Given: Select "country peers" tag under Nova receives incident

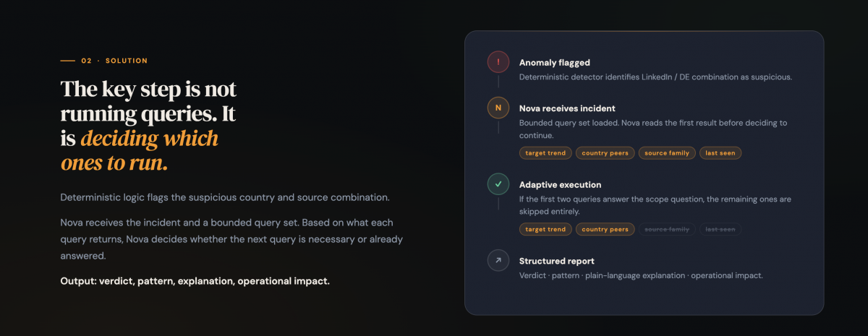Looking at the screenshot, I should click(x=605, y=153).
